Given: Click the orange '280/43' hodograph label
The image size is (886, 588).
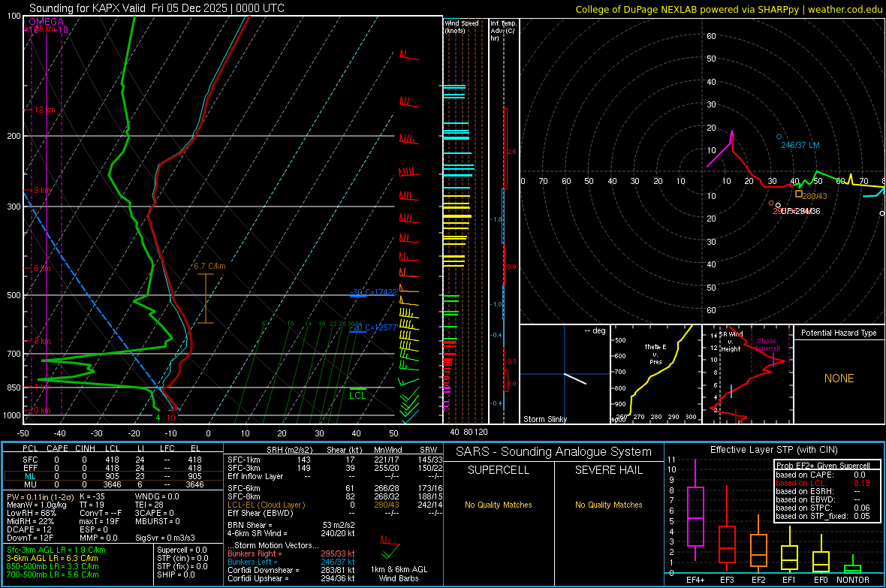Looking at the screenshot, I should pyautogui.click(x=814, y=196).
